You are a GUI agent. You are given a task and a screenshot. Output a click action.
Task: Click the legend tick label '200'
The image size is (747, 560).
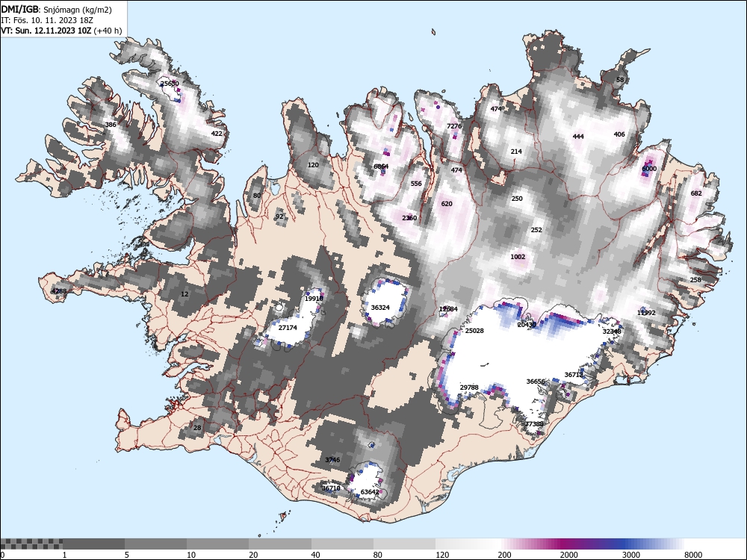(x=504, y=555)
